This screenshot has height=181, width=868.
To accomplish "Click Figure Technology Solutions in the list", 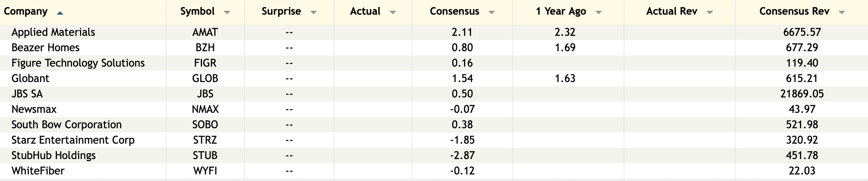I will click(78, 63).
